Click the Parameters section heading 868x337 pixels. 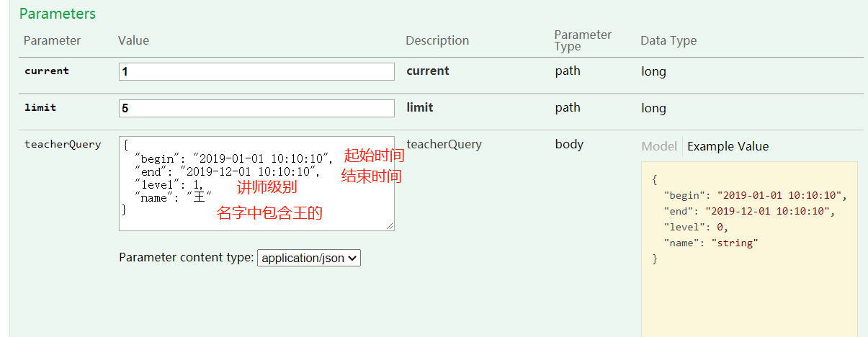pos(58,14)
